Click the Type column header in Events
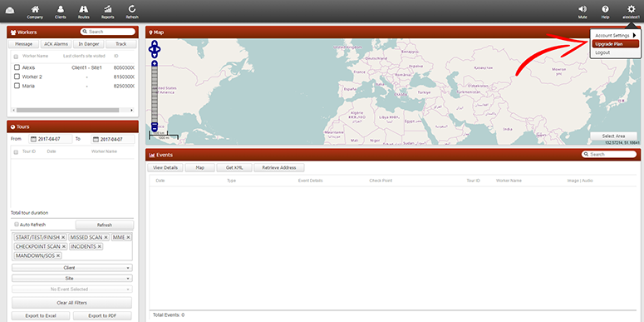The image size is (644, 322). 231,181
